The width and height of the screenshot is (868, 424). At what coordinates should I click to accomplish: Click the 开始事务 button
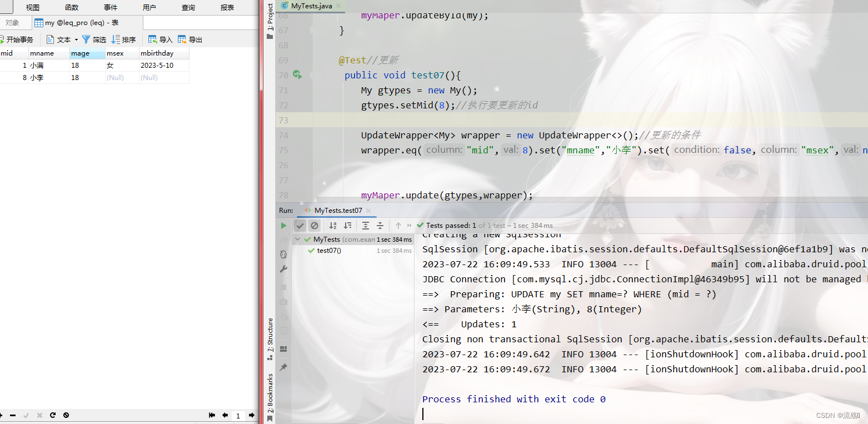18,39
